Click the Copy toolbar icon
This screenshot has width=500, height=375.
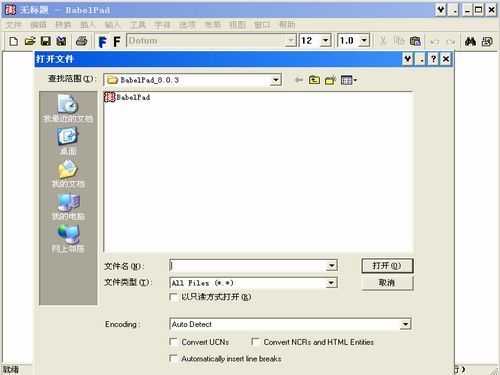(399, 41)
